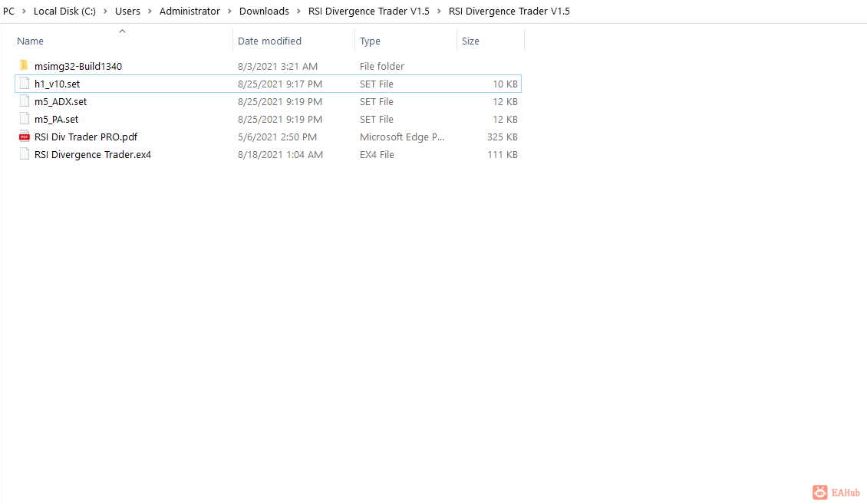Sort files by the Name column

30,41
